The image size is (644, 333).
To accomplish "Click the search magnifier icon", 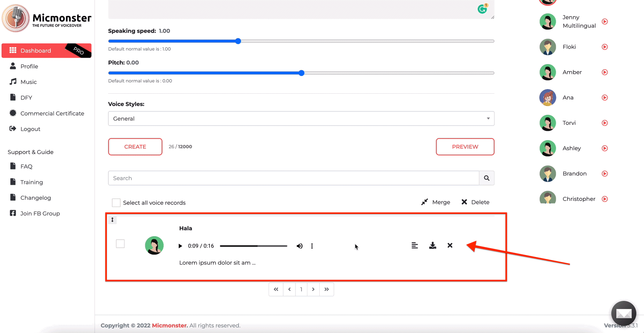I will point(486,178).
